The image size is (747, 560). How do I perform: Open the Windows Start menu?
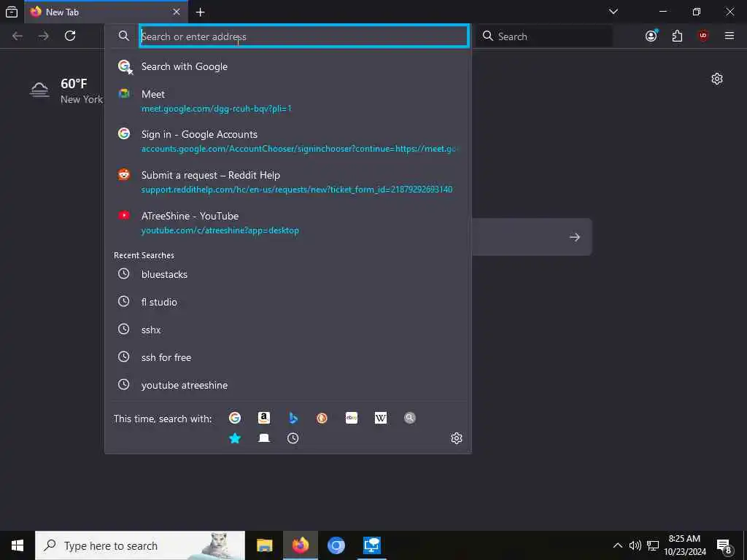18,545
